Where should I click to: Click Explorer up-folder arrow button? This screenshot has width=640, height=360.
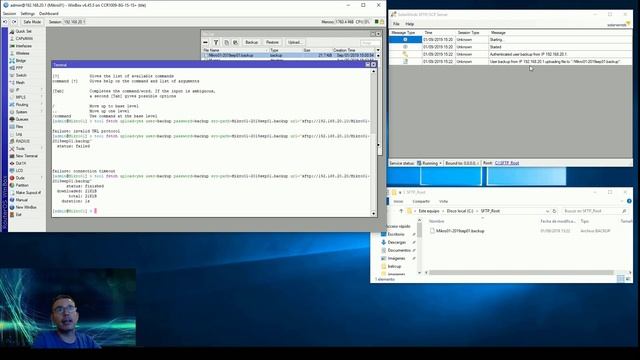click(401, 211)
